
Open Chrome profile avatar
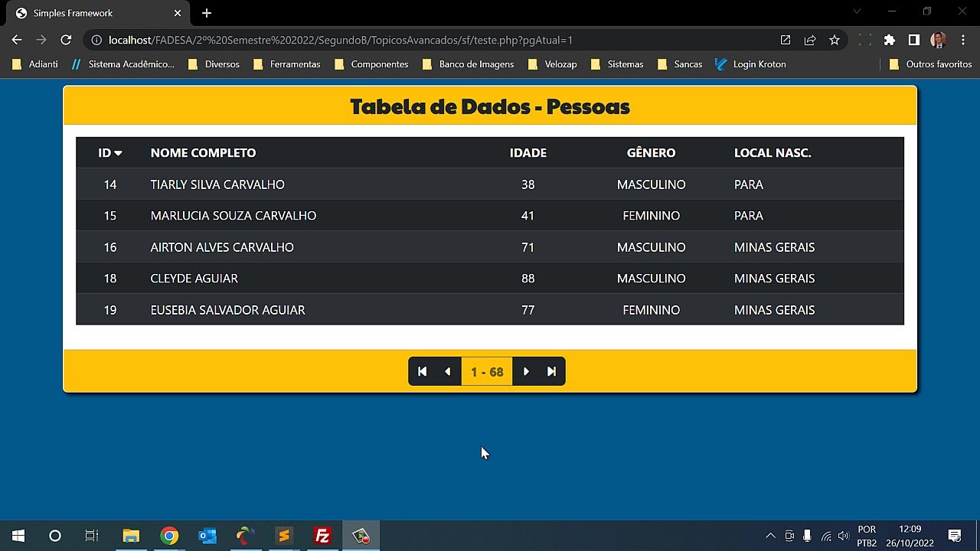click(x=939, y=40)
